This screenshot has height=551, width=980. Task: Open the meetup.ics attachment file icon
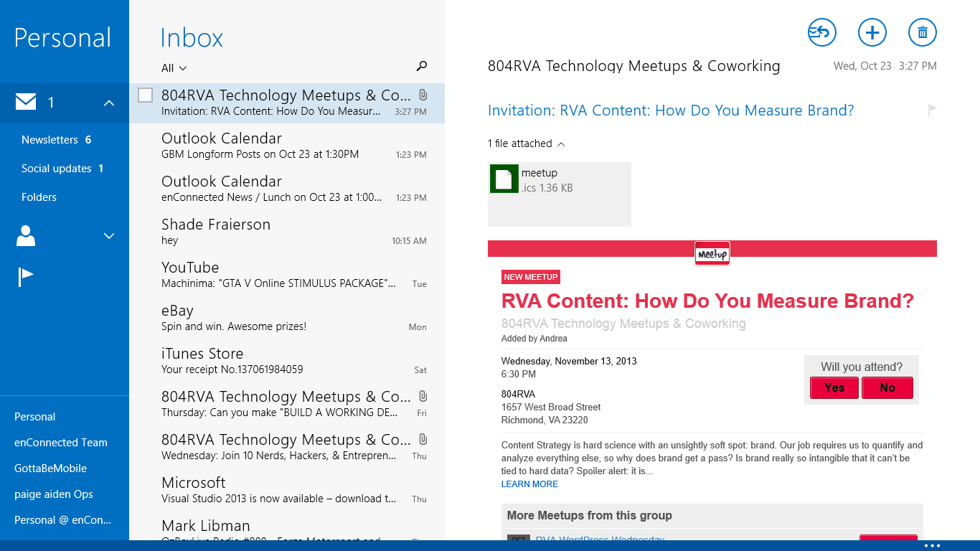coord(504,179)
